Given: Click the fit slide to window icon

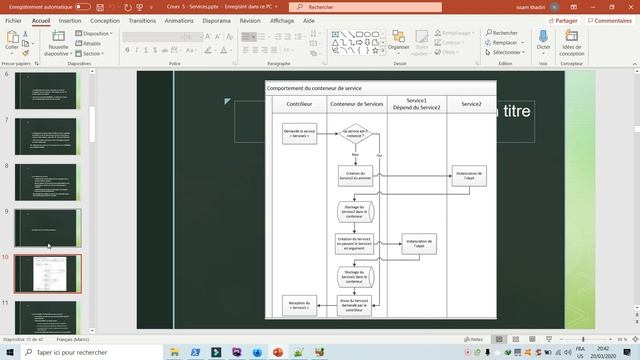Looking at the screenshot, I should (x=635, y=339).
